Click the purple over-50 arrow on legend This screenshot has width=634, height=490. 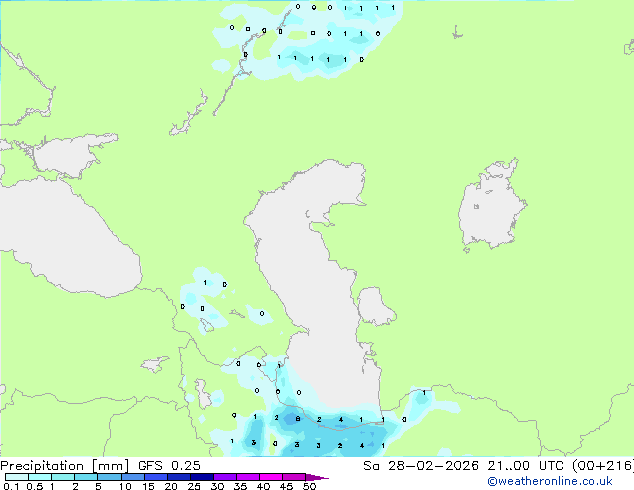pyautogui.click(x=317, y=477)
